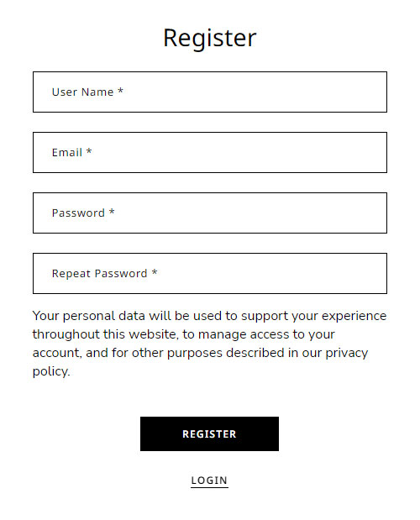Select the Password text field
The width and height of the screenshot is (420, 520).
(x=210, y=213)
